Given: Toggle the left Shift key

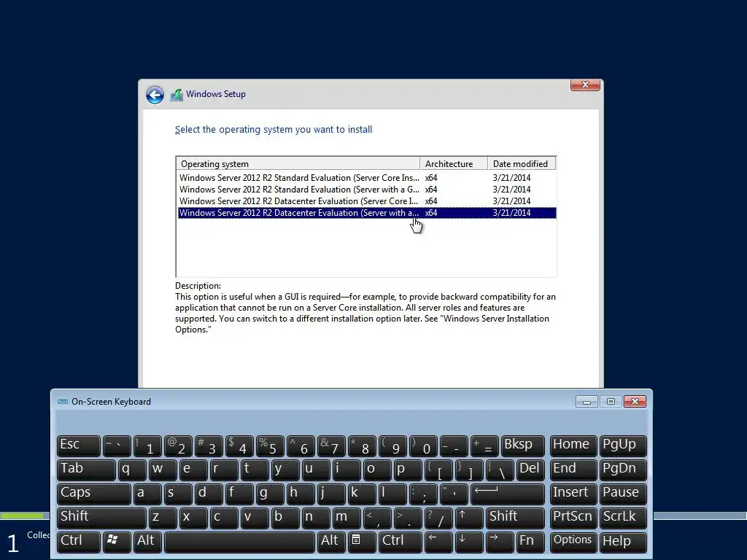Looking at the screenshot, I should 101,518.
